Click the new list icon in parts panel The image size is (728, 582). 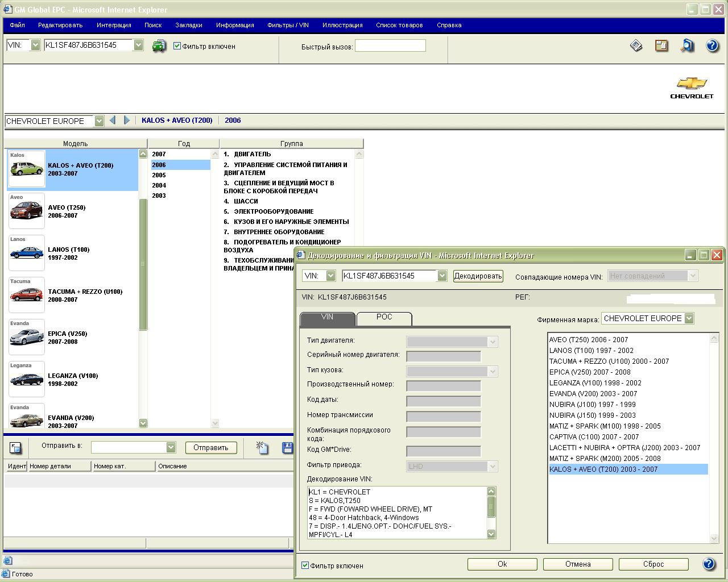click(x=262, y=447)
